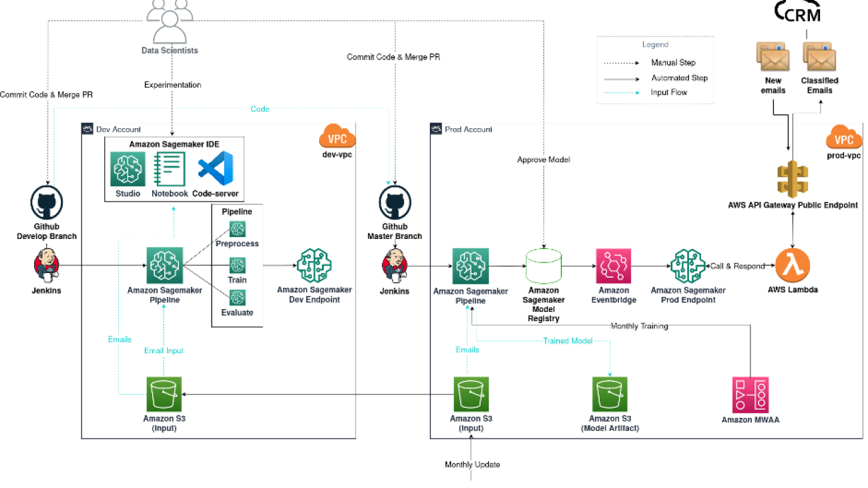This screenshot has width=868, height=488.
Task: Click the Prod Amazon Sagemaker Pipeline icon
Action: (x=470, y=266)
